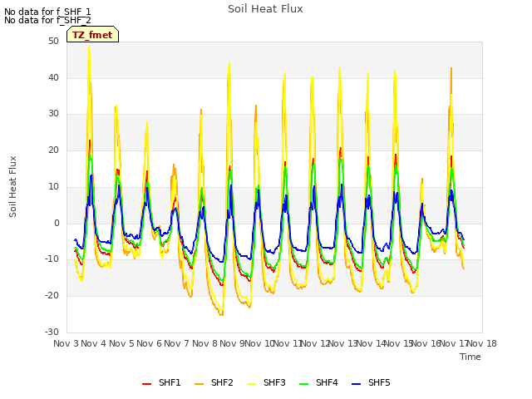
Task: Toggle the SHF5 series in the legend
Action: (x=372, y=382)
